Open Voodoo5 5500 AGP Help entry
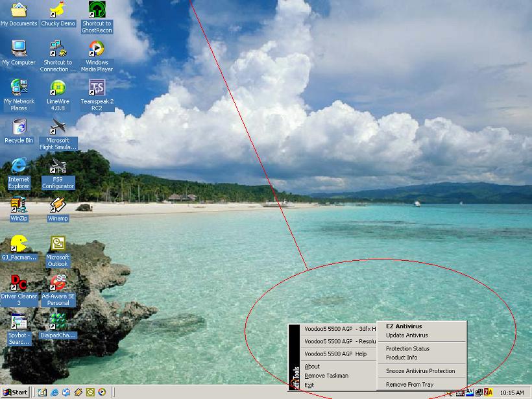 pos(335,354)
